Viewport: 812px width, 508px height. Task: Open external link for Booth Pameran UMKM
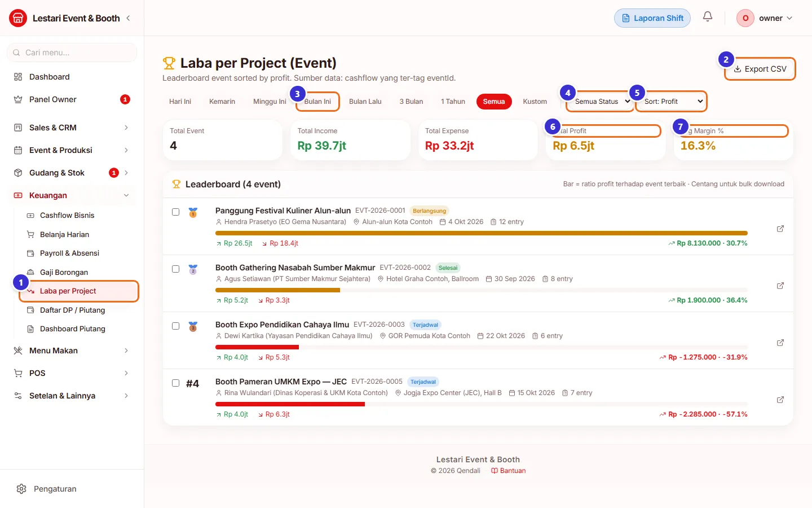pyautogui.click(x=780, y=400)
